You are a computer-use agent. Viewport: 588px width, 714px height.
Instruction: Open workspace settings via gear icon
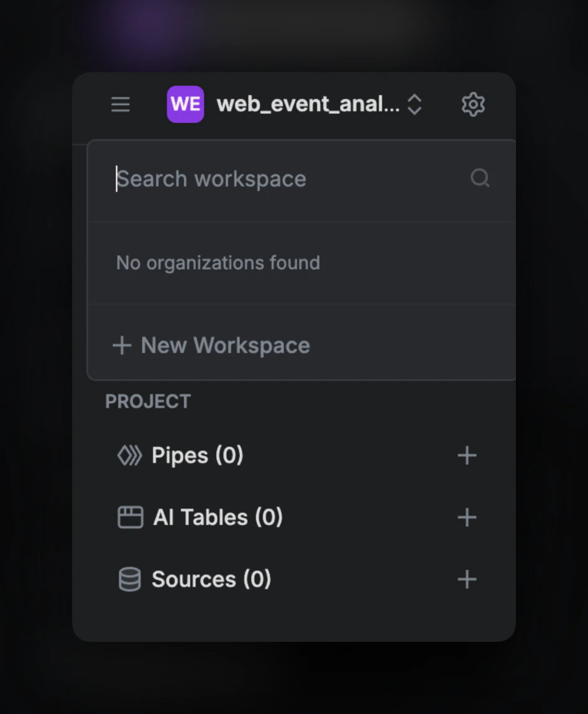473,104
